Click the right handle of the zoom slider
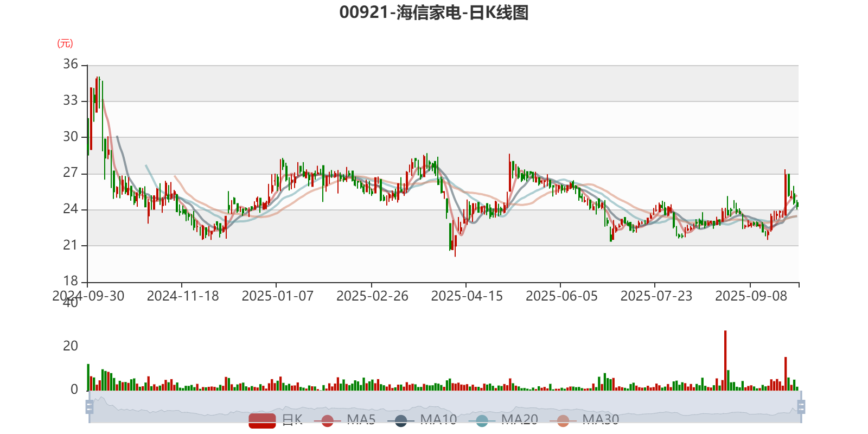The width and height of the screenshot is (868, 434). (x=801, y=406)
